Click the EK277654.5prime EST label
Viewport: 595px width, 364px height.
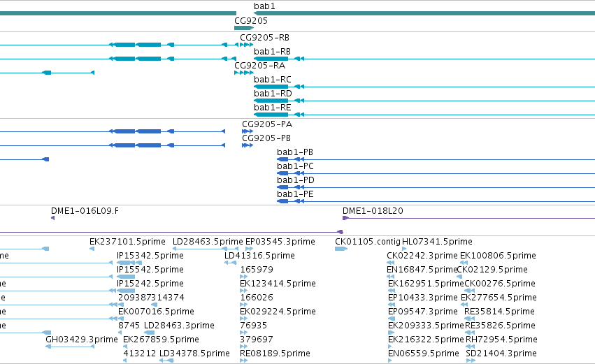coord(499,298)
